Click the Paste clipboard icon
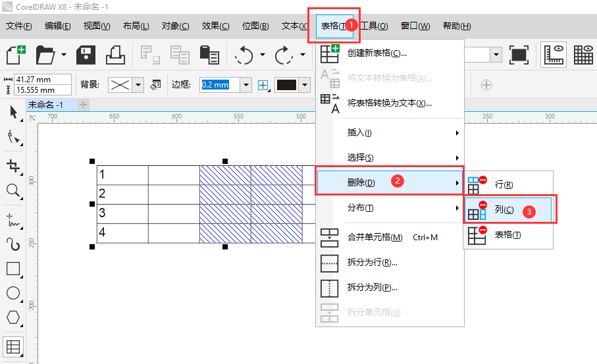Image resolution: width=597 pixels, height=364 pixels. (209, 55)
